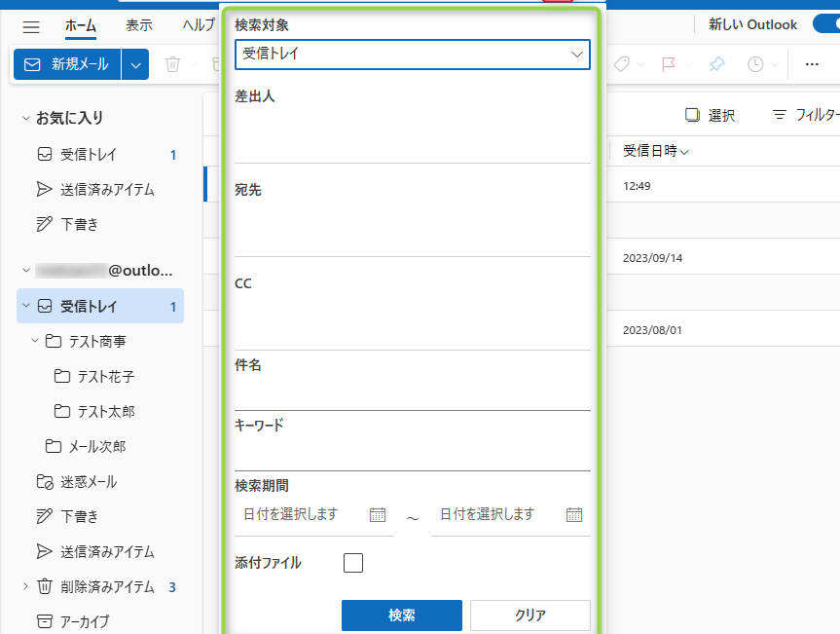Collapse the テスト商事 folder chevron
Viewport: 840px width, 634px height.
click(35, 340)
